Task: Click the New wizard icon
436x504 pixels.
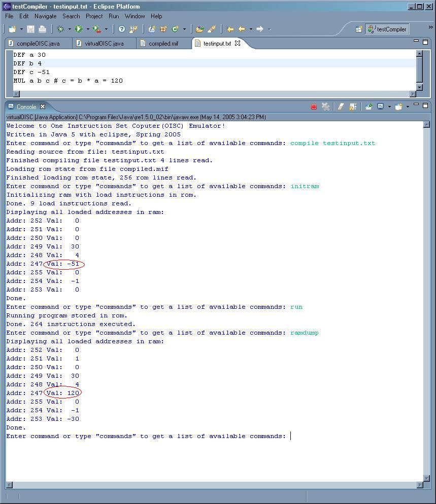Action: [x=12, y=29]
